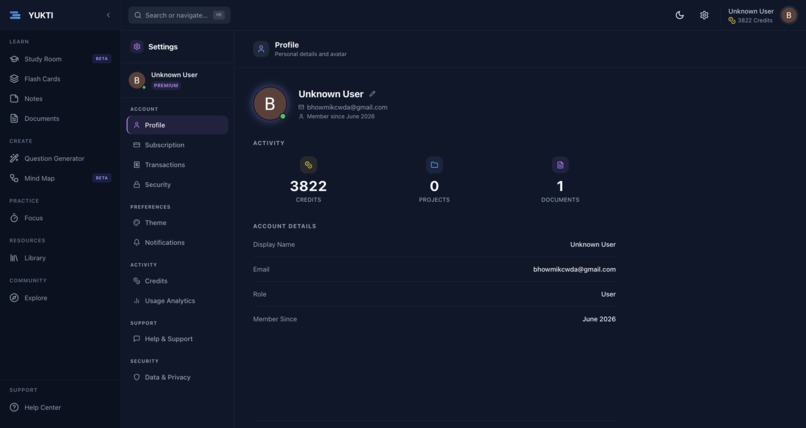Screen dimensions: 806x428
Task: Click the PREMIUM badge in settings panel
Action: (166, 86)
